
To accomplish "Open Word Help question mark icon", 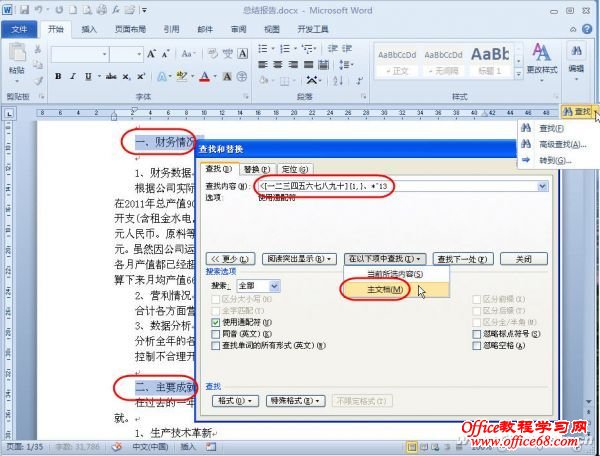I will coord(587,29).
